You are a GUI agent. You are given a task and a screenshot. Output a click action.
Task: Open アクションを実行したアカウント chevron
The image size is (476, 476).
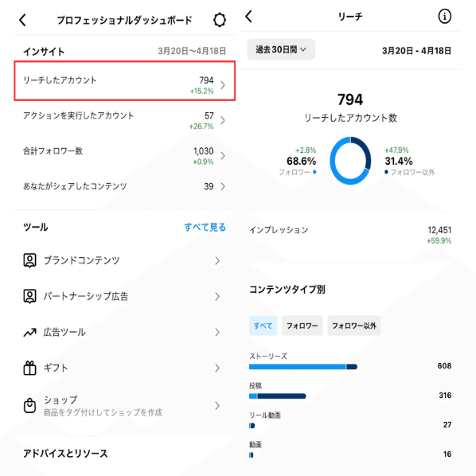point(223,120)
